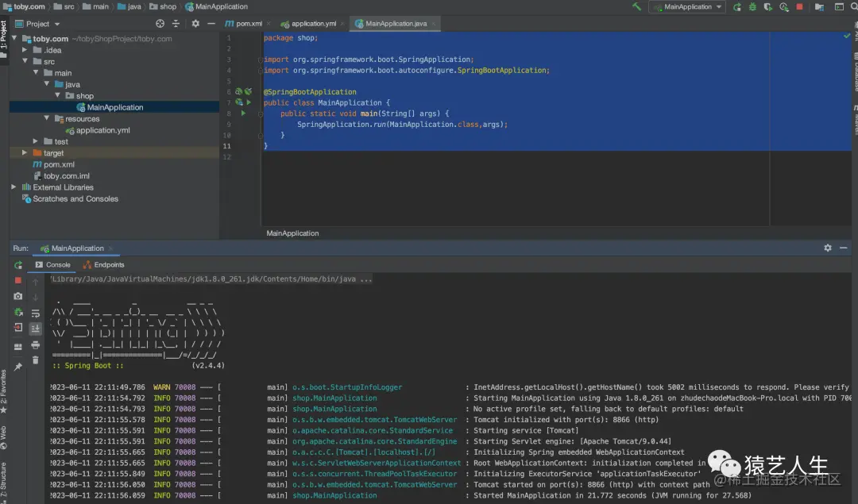Screen dimensions: 858x504
Task: Toggle Scroll to End in console
Action: tap(36, 329)
